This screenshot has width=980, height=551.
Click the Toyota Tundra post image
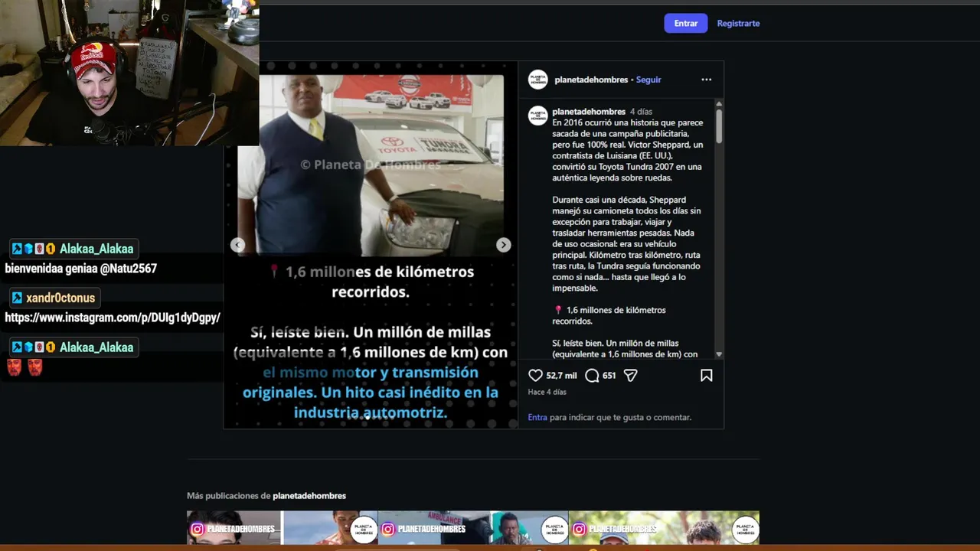(371, 245)
